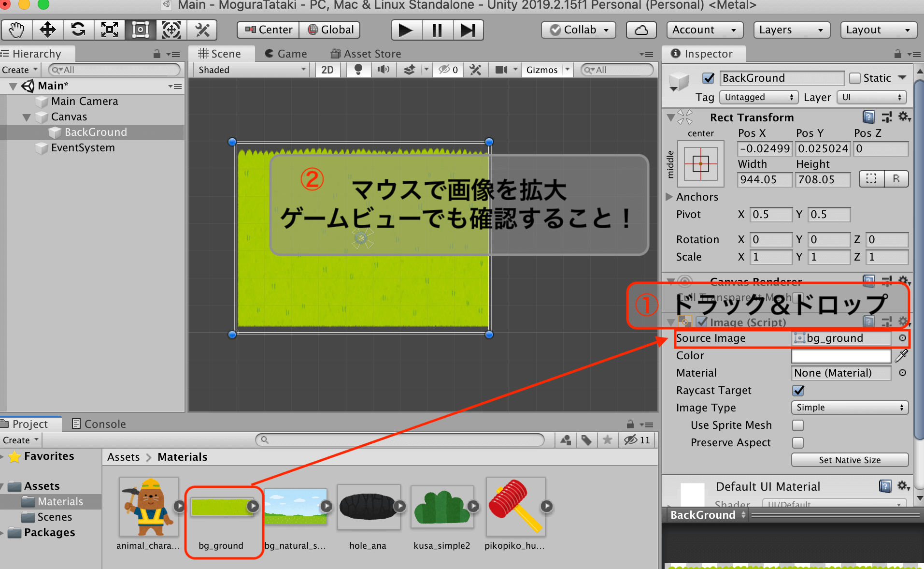924x569 pixels.
Task: Toggle hidden packages count in Project
Action: click(x=637, y=439)
